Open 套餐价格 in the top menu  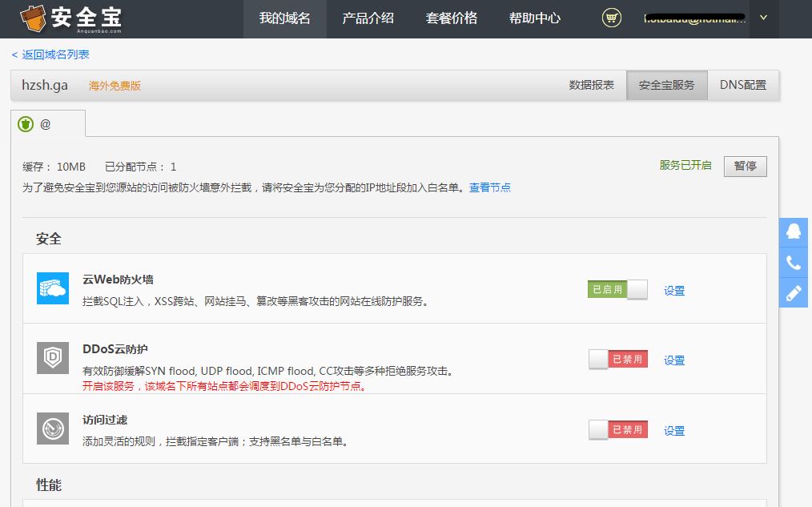pyautogui.click(x=451, y=18)
